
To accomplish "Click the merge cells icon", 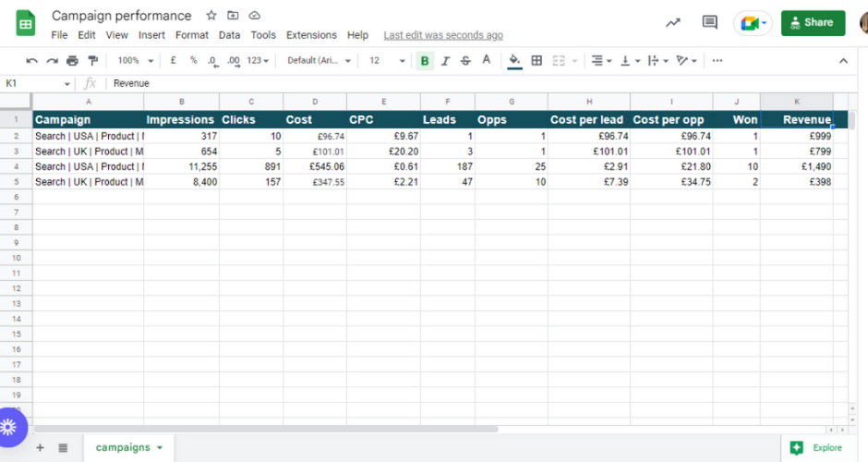I will coord(559,61).
